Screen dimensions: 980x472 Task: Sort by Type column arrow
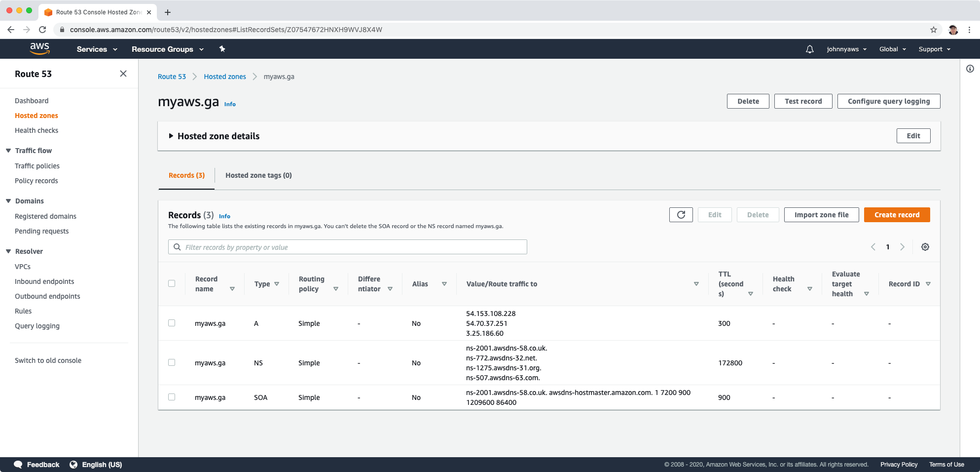277,284
